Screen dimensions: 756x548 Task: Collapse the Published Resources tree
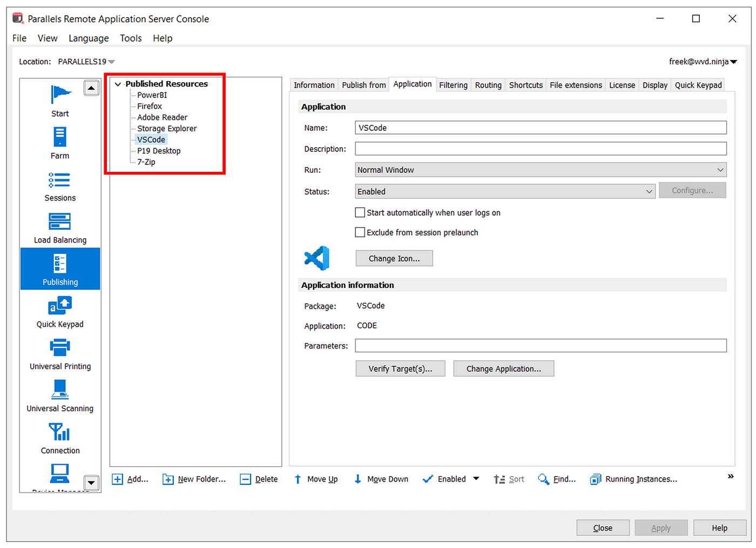[118, 84]
